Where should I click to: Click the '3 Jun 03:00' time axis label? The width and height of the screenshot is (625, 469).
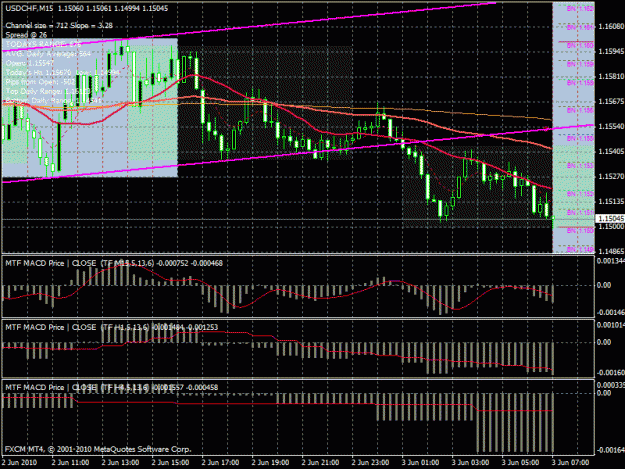tap(470, 463)
